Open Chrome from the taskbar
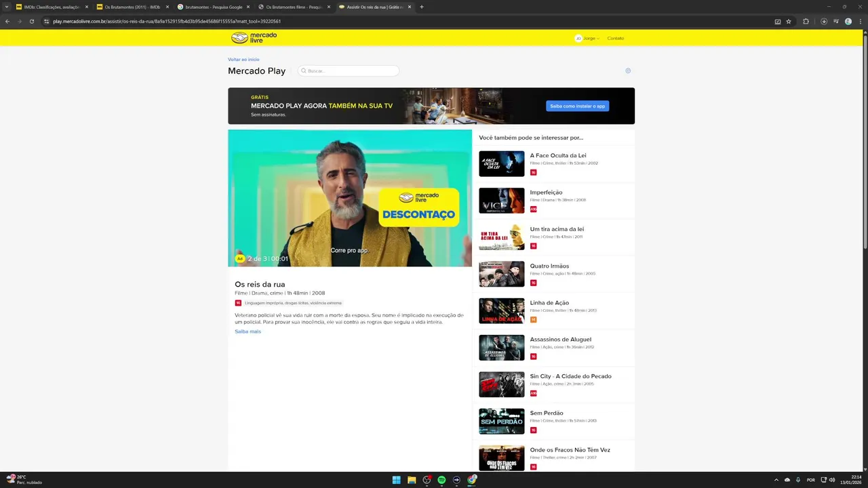The height and width of the screenshot is (488, 868). click(472, 480)
